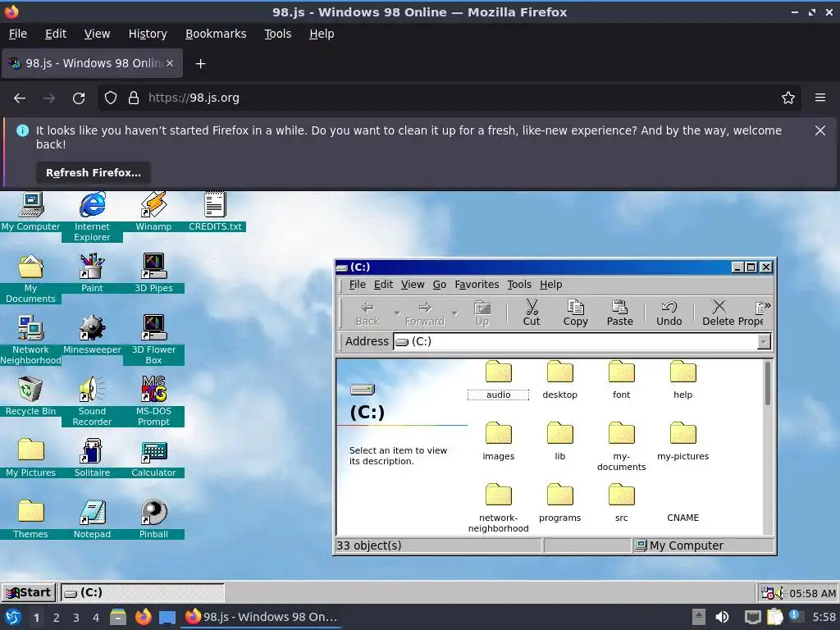Open the Go menu in C: window

click(x=440, y=285)
